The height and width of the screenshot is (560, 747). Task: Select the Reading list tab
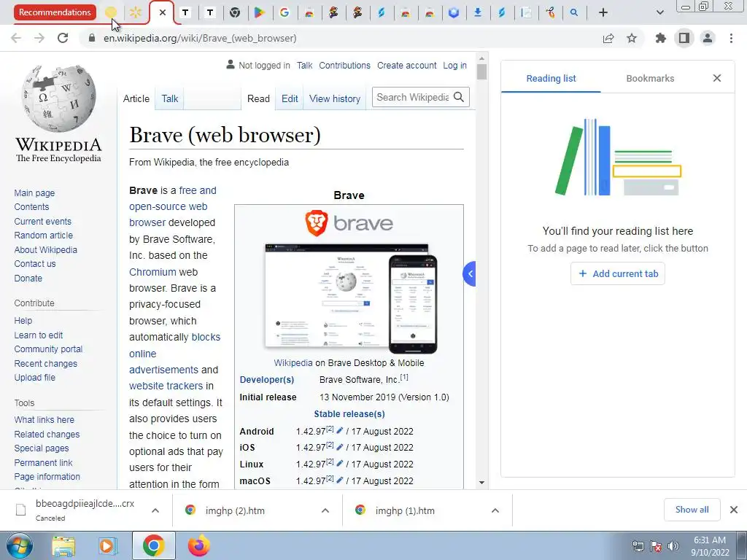tap(551, 78)
